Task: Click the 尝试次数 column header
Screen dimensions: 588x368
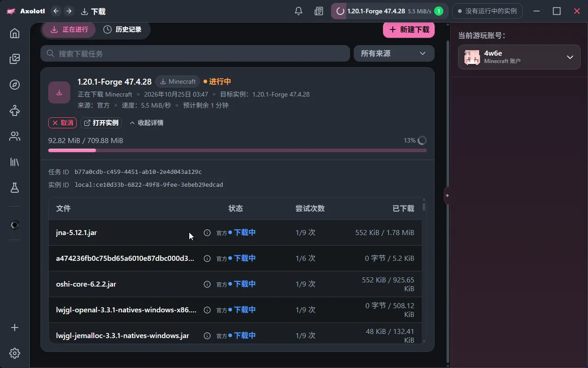Action: point(310,208)
